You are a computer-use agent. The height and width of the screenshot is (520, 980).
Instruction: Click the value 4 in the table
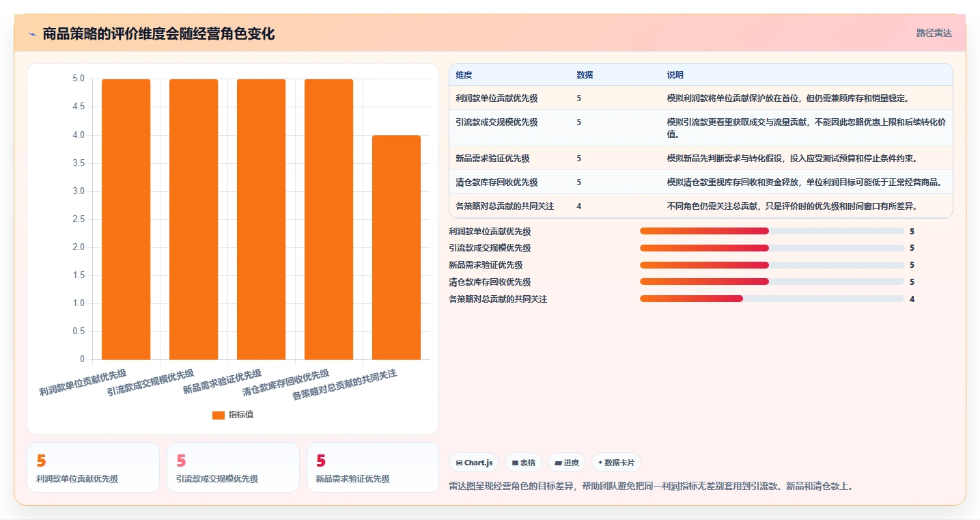point(579,206)
